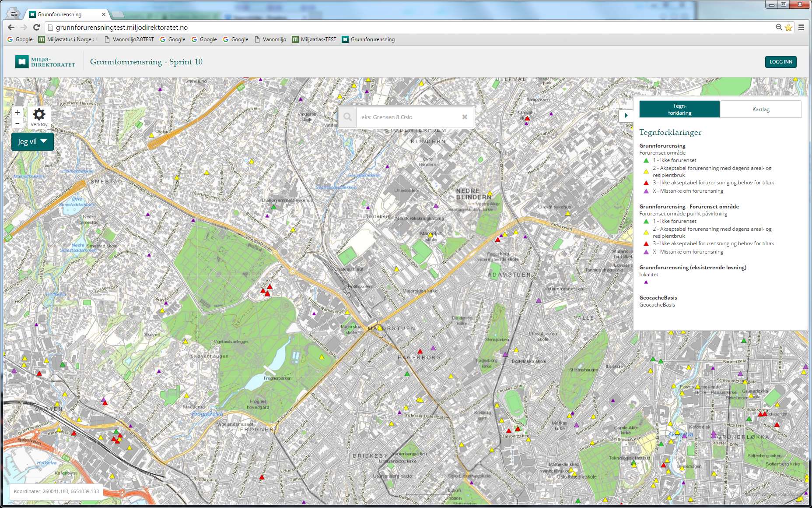812x508 pixels.
Task: Click the Chrome user profile icon
Action: coord(14,13)
